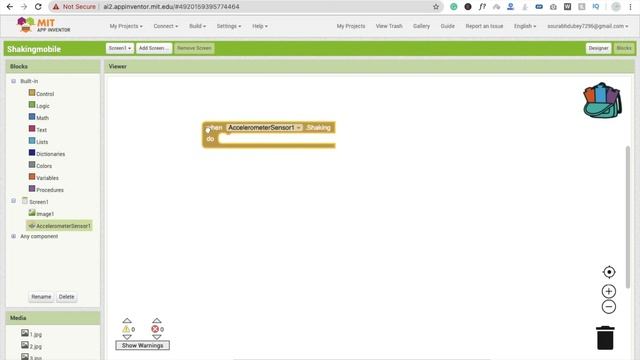Image resolution: width=640 pixels, height=360 pixels.
Task: Click the MIT App Inventor logo
Action: tap(43, 25)
